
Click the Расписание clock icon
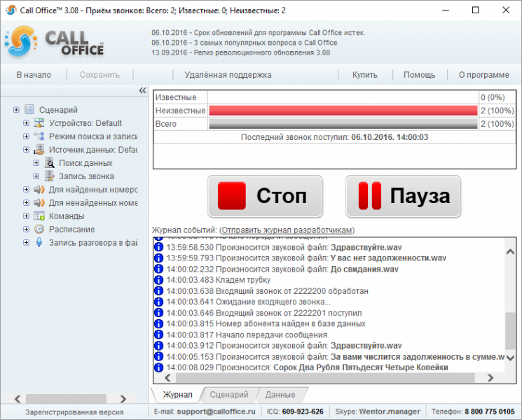tap(39, 230)
